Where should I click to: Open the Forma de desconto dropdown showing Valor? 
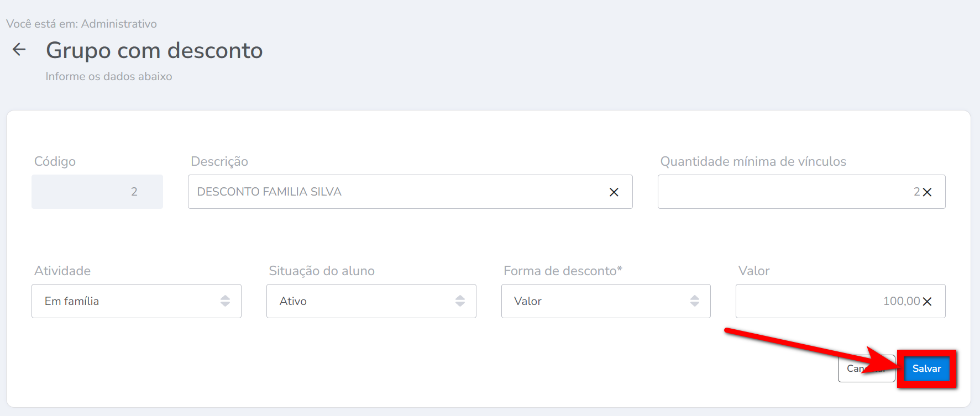click(597, 301)
